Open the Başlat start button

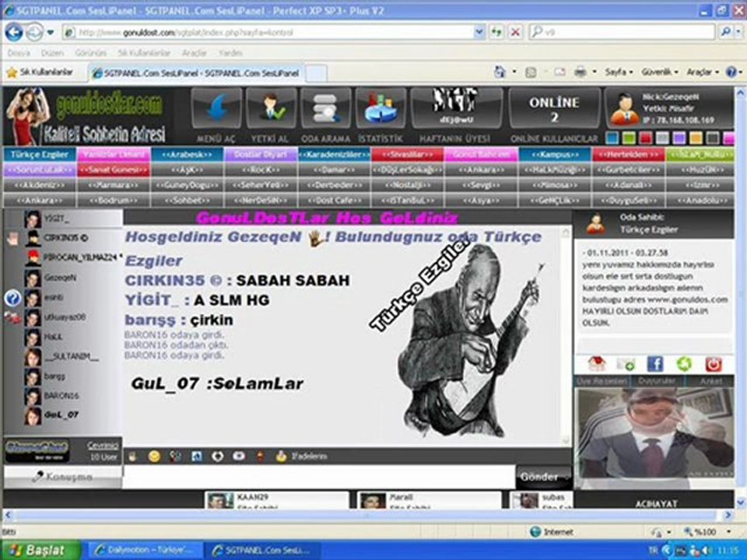coord(40,551)
